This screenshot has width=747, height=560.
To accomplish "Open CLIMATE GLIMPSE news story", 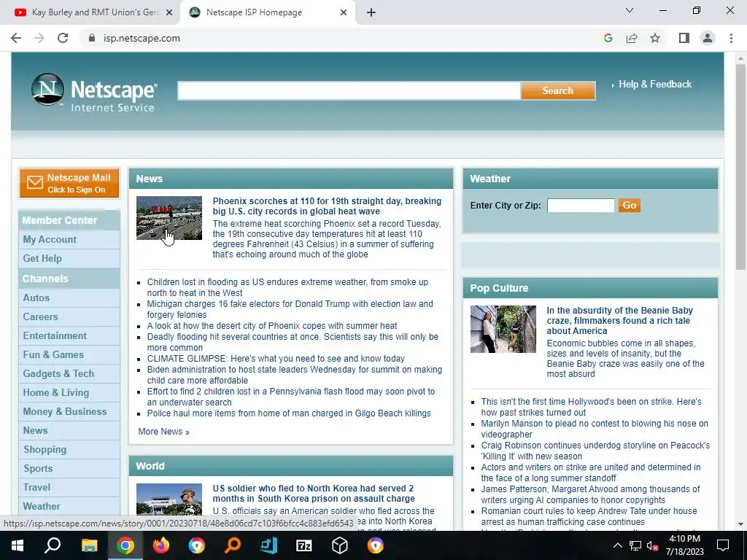I will (x=276, y=359).
